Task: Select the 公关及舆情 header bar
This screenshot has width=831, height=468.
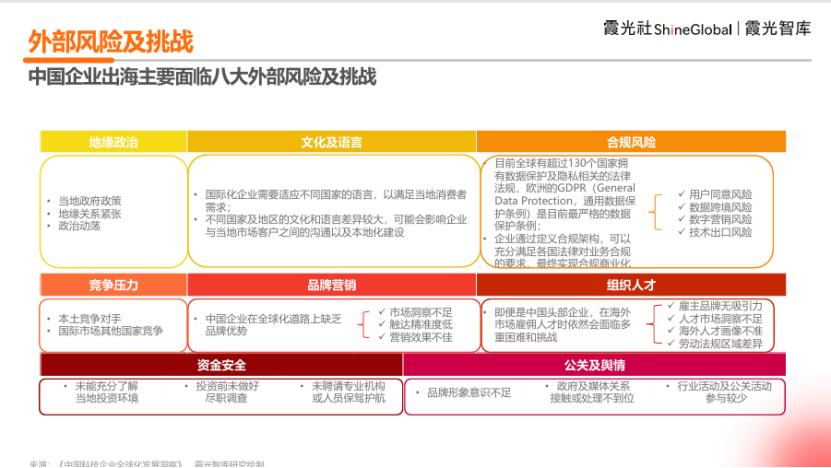Action: [x=595, y=365]
